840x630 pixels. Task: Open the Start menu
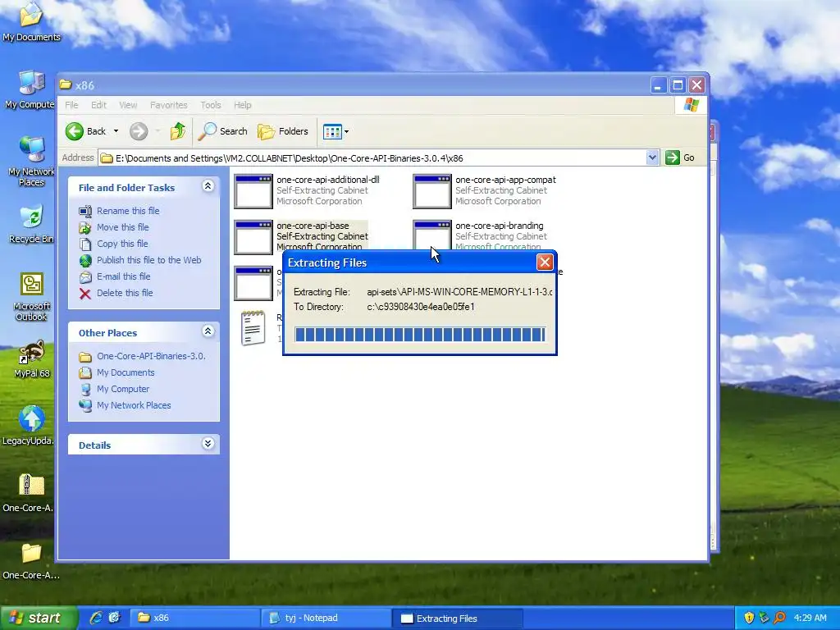pyautogui.click(x=39, y=618)
